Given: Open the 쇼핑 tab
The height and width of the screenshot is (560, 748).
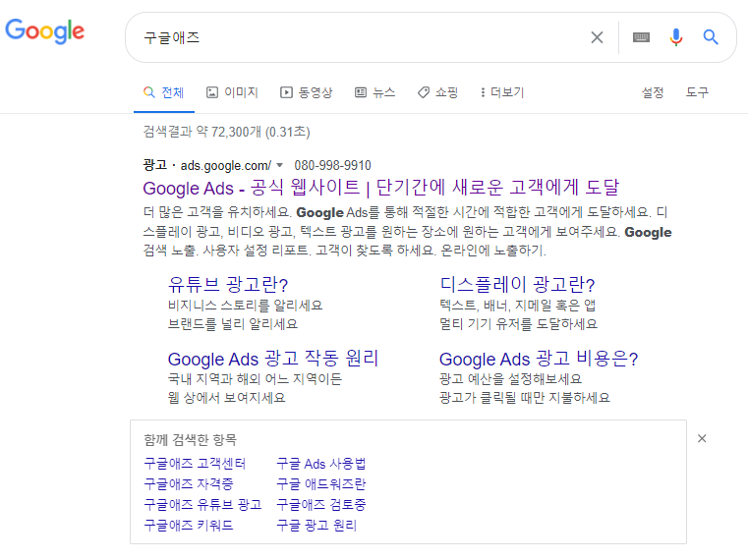Looking at the screenshot, I should [438, 92].
